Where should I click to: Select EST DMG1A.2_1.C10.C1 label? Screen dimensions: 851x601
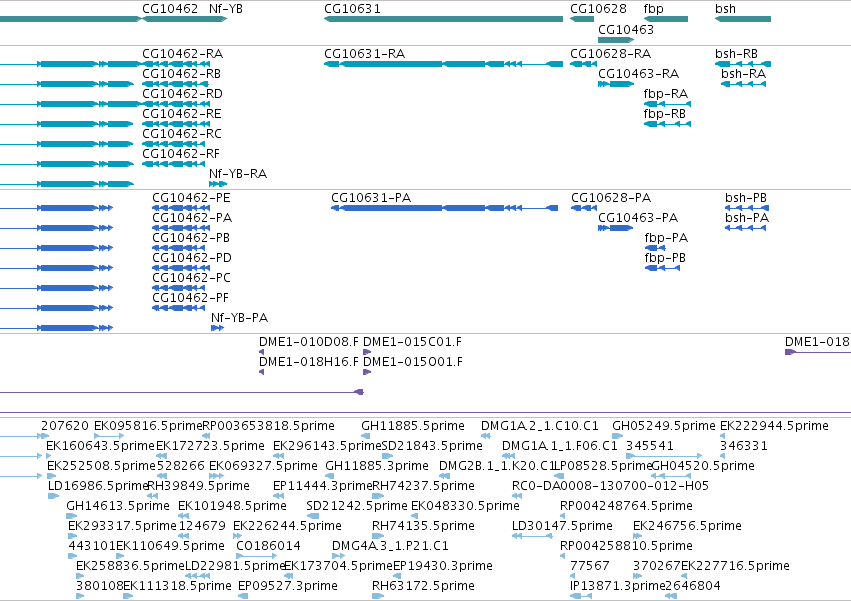coord(540,426)
